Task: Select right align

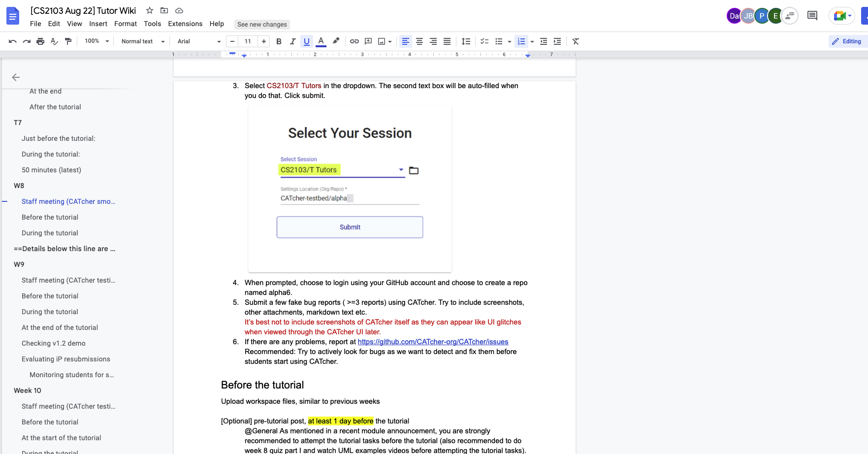Action: coord(433,41)
